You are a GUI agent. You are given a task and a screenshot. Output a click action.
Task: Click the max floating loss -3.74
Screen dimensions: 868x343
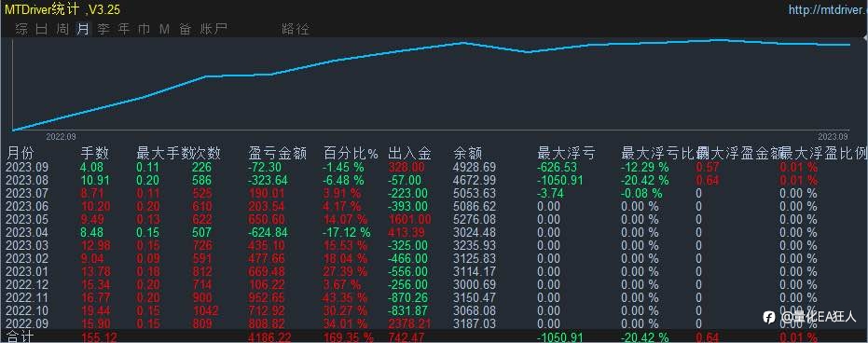click(551, 193)
